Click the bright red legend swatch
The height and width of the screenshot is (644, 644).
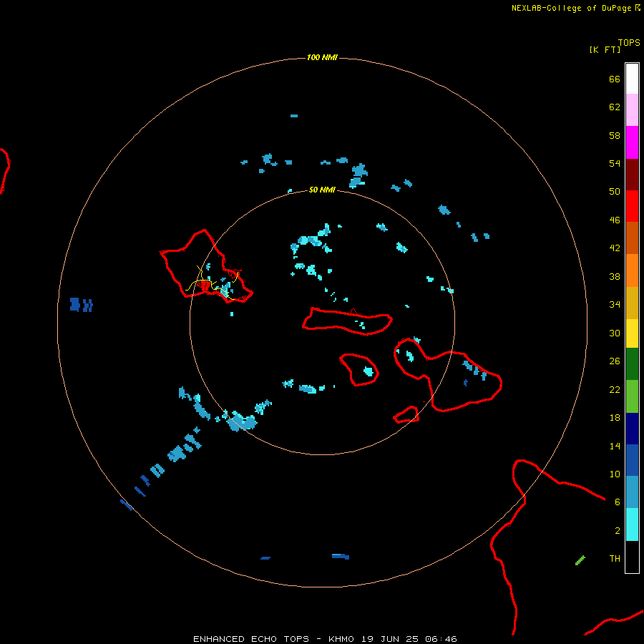point(632,206)
